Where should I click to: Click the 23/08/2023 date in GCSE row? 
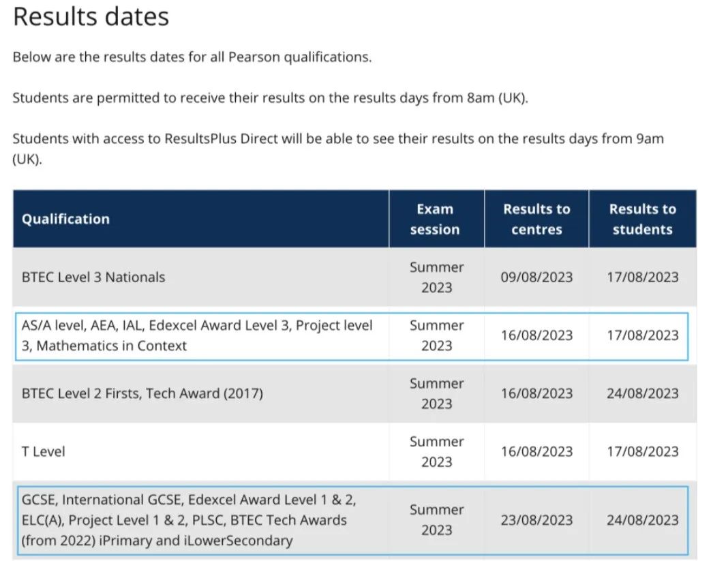pyautogui.click(x=536, y=520)
